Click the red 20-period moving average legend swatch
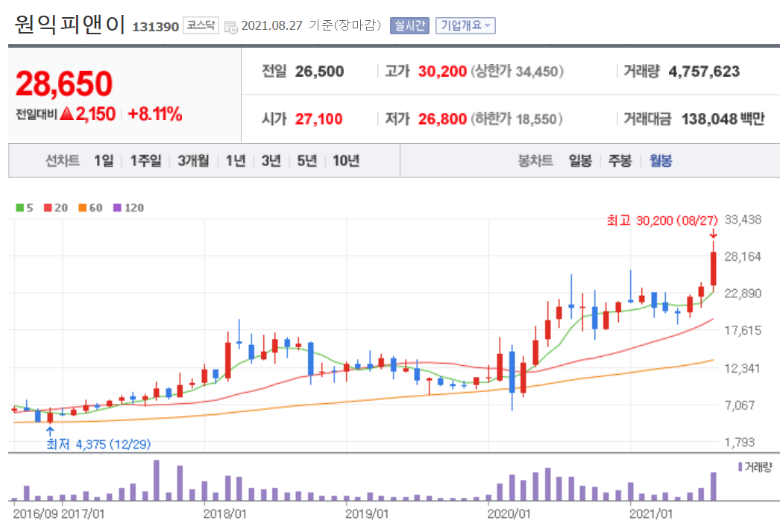Viewport: 780px width, 532px height. [48, 208]
